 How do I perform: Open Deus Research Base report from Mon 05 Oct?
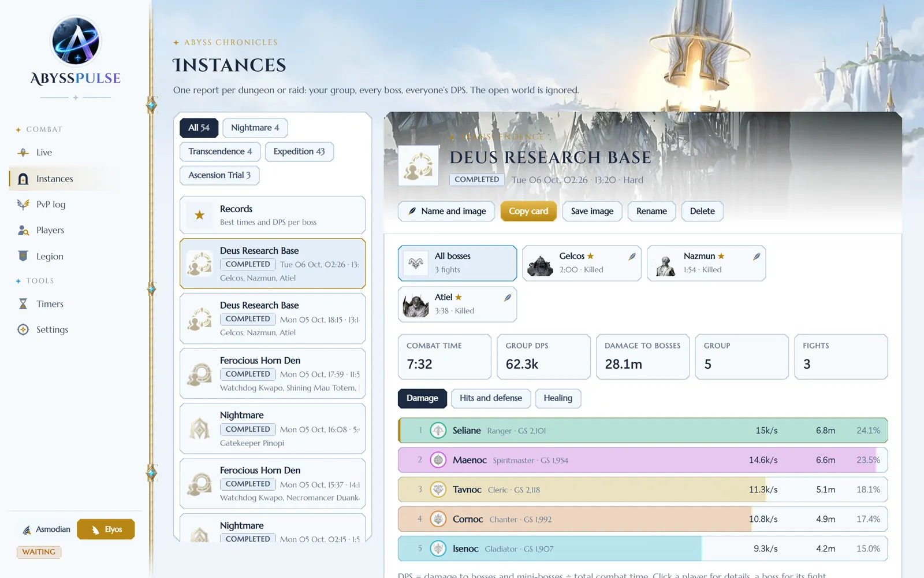point(273,318)
